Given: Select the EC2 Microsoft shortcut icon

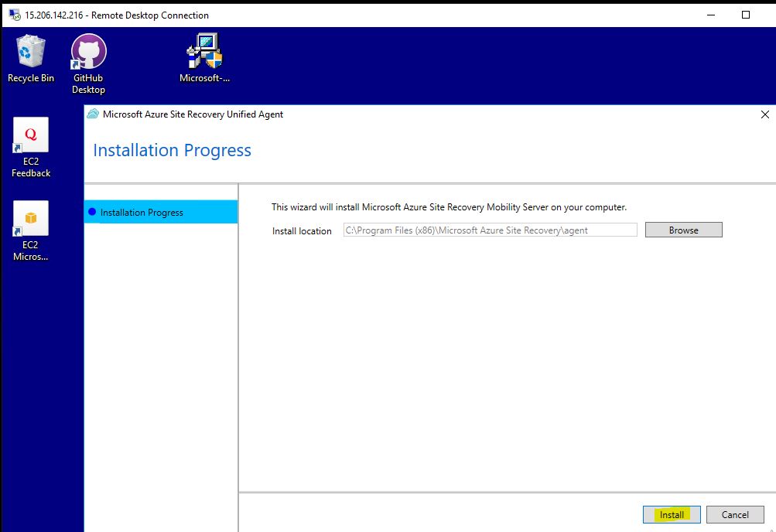Looking at the screenshot, I should click(x=31, y=220).
